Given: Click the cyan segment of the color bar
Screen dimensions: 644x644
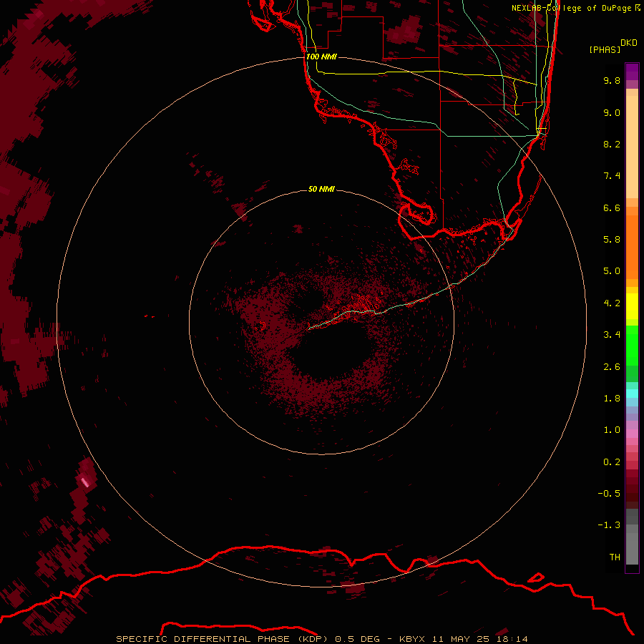Looking at the screenshot, I should [x=632, y=394].
